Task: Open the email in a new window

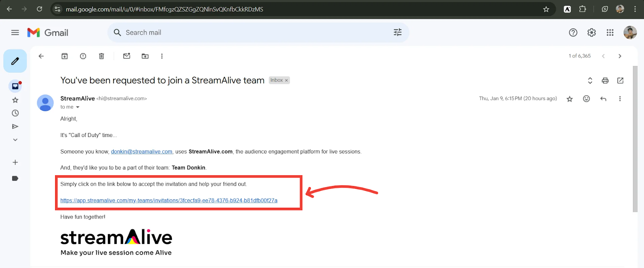Action: pyautogui.click(x=620, y=81)
